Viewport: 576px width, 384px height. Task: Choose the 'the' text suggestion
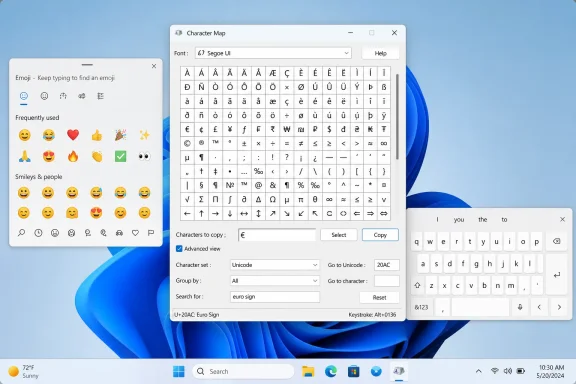pyautogui.click(x=482, y=220)
